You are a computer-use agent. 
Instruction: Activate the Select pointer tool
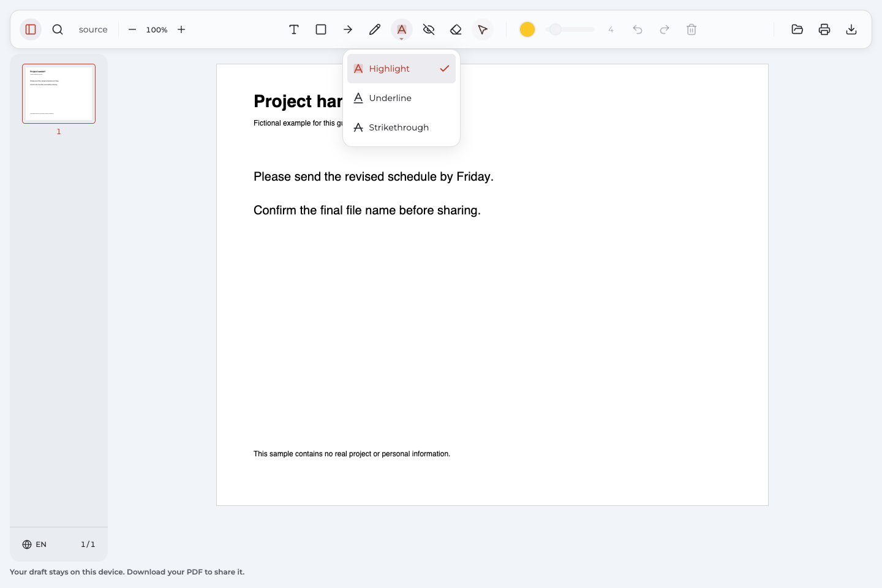tap(483, 29)
